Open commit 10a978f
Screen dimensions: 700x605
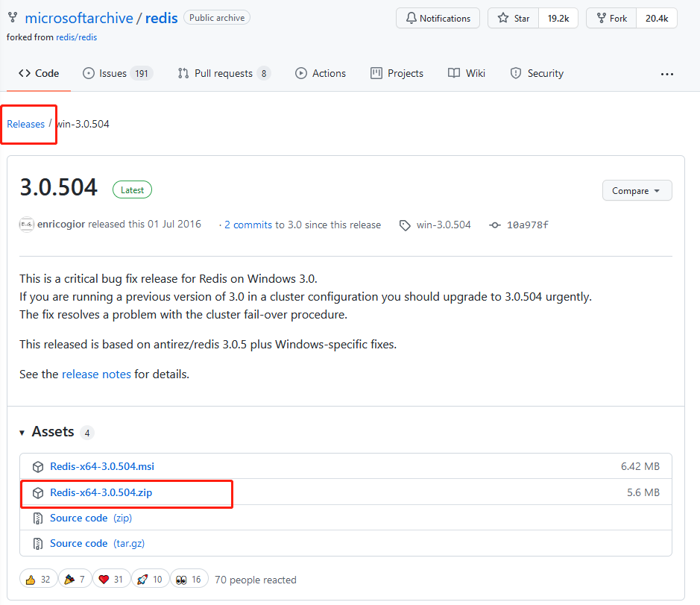528,225
